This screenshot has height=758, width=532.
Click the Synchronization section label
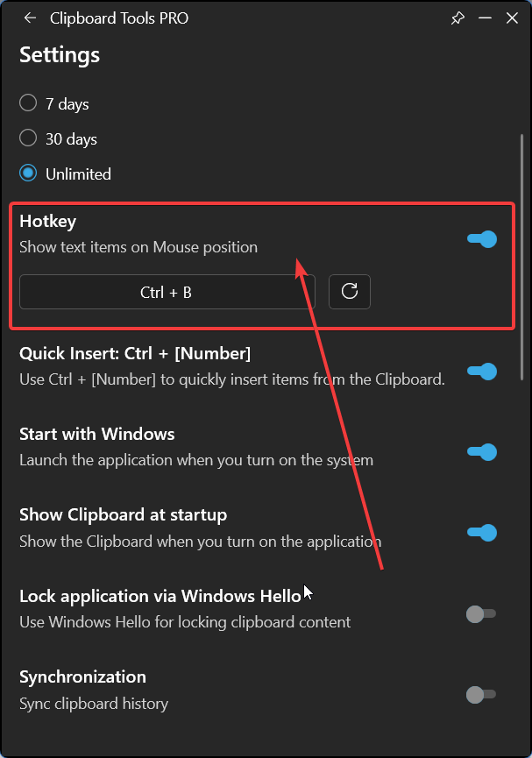(x=82, y=677)
